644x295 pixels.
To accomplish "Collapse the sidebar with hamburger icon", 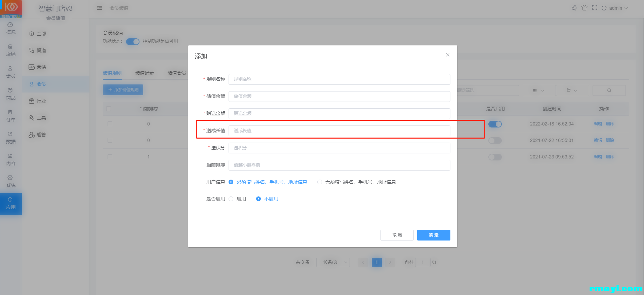I will (99, 8).
